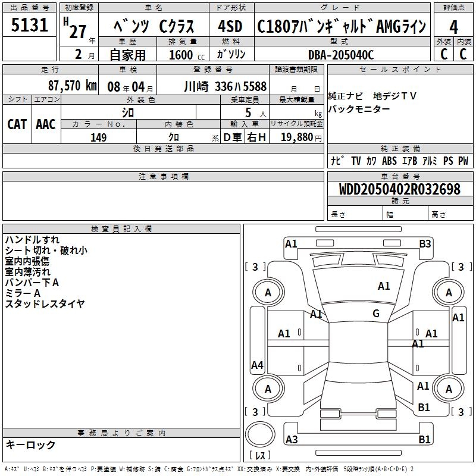Select the AAC air conditioner cell
Screen dimensions: 476x476
pos(46,124)
